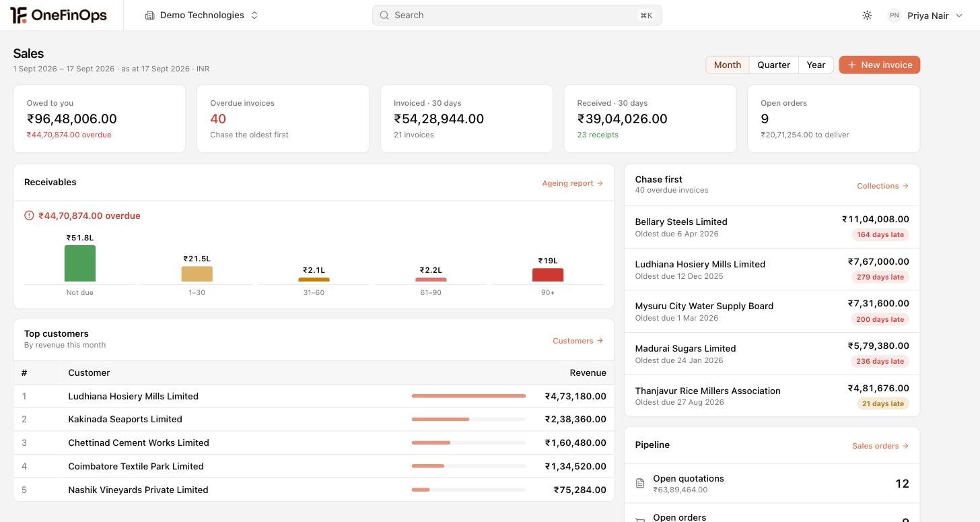Select Madurai Sugars Limited overdue row
The height and width of the screenshot is (522, 980).
(x=772, y=354)
